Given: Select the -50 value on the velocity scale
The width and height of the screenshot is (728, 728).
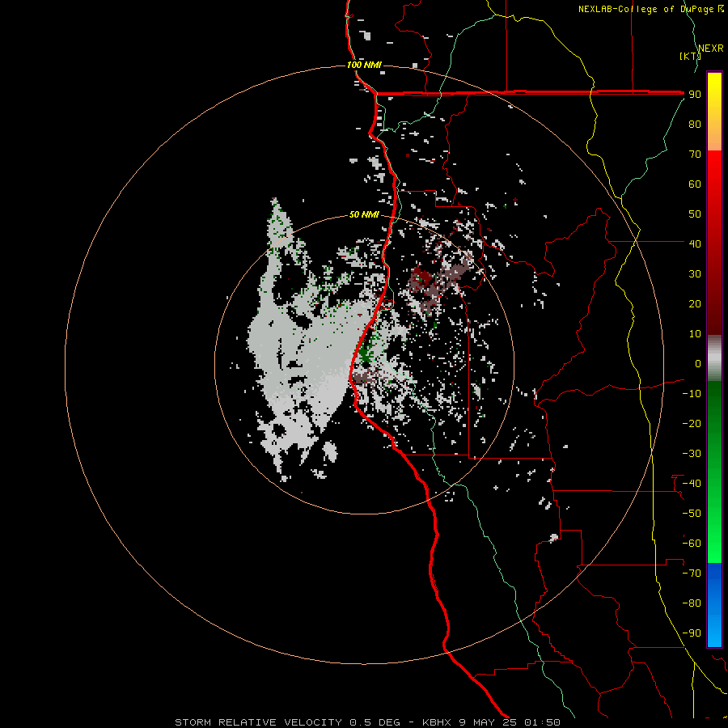Looking at the screenshot, I should pyautogui.click(x=692, y=514).
